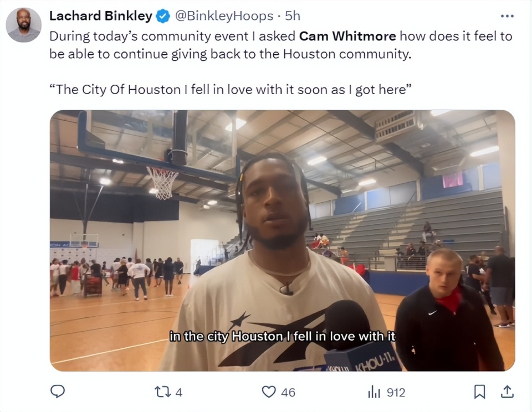Click the blue verified badge icon
The height and width of the screenshot is (412, 532).
pyautogui.click(x=163, y=16)
